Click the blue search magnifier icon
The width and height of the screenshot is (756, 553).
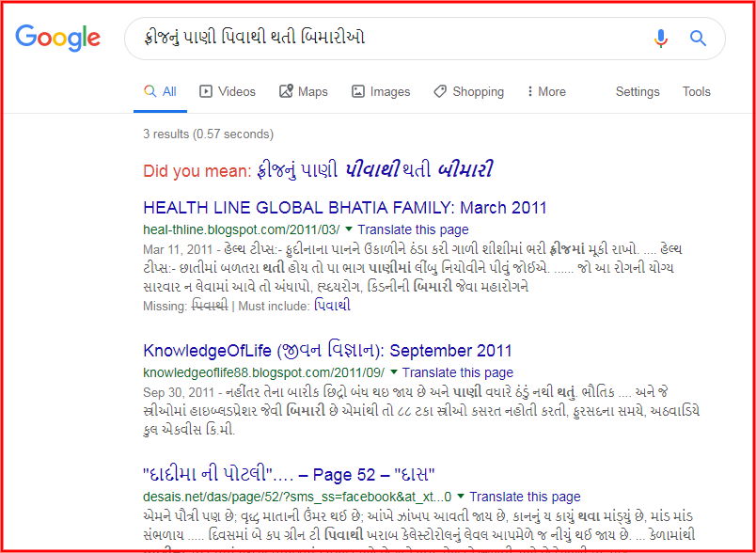point(698,38)
